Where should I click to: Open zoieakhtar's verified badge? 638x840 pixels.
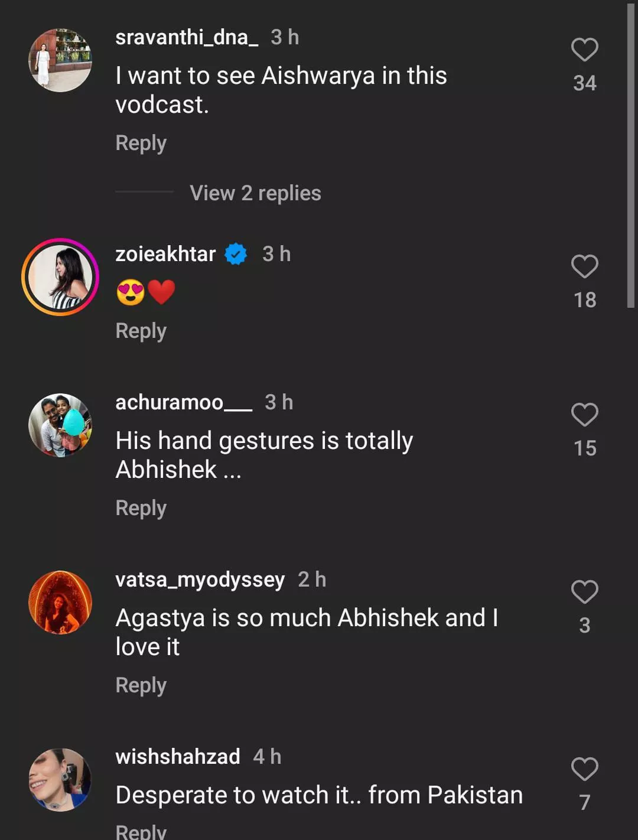tap(236, 254)
